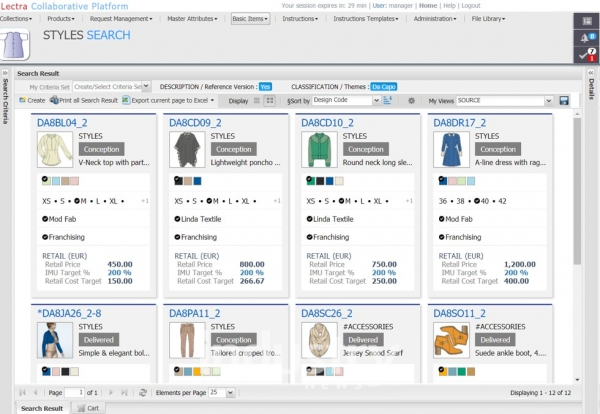Save current view with floppy disk icon

coord(564,101)
